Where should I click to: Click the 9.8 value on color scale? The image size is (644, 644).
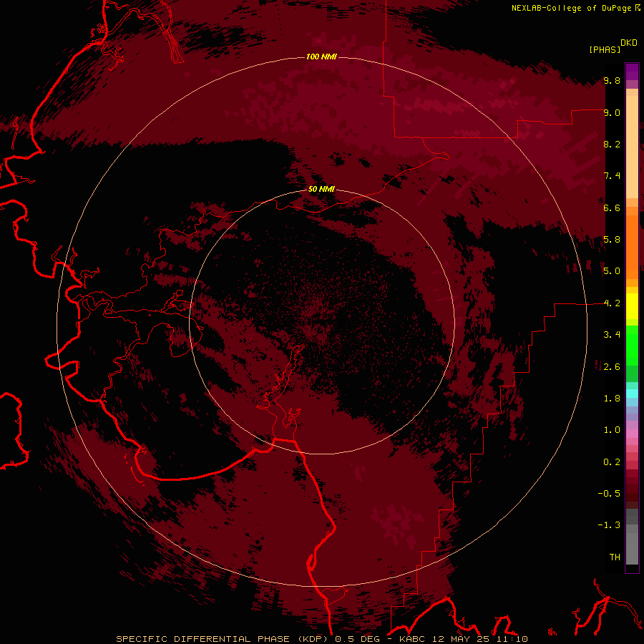[612, 80]
